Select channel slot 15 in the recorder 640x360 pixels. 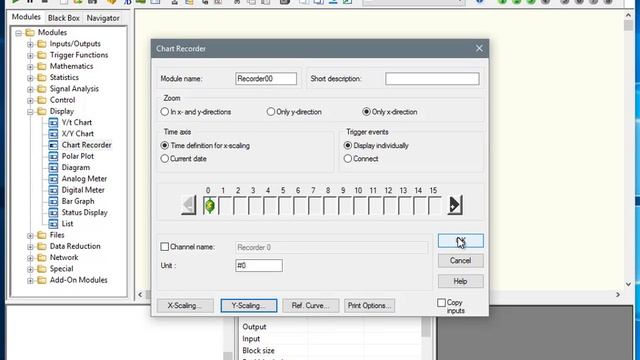[x=434, y=205]
